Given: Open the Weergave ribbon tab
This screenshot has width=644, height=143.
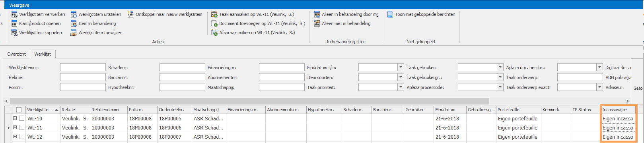Looking at the screenshot, I should [x=19, y=5].
